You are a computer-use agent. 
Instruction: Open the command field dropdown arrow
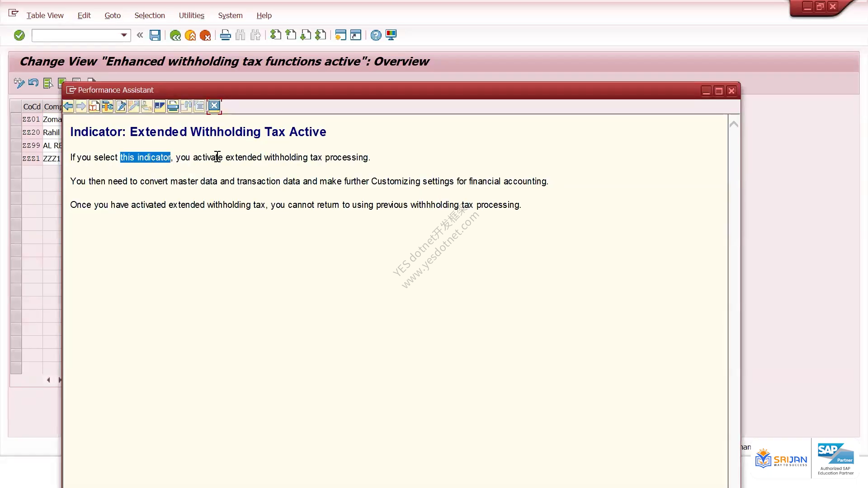tap(124, 35)
